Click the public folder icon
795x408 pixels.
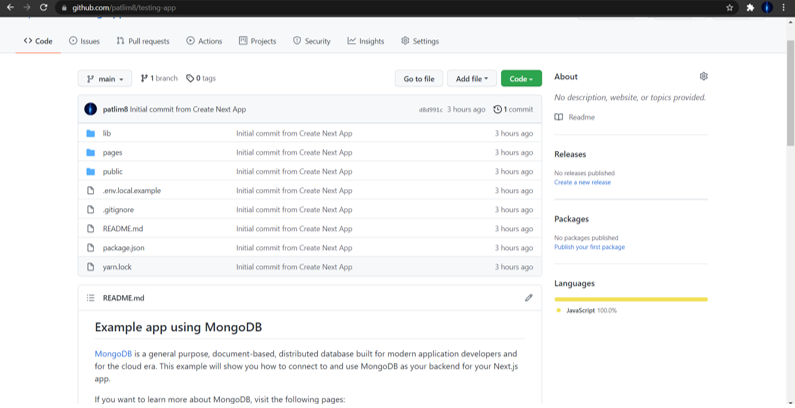tap(91, 172)
